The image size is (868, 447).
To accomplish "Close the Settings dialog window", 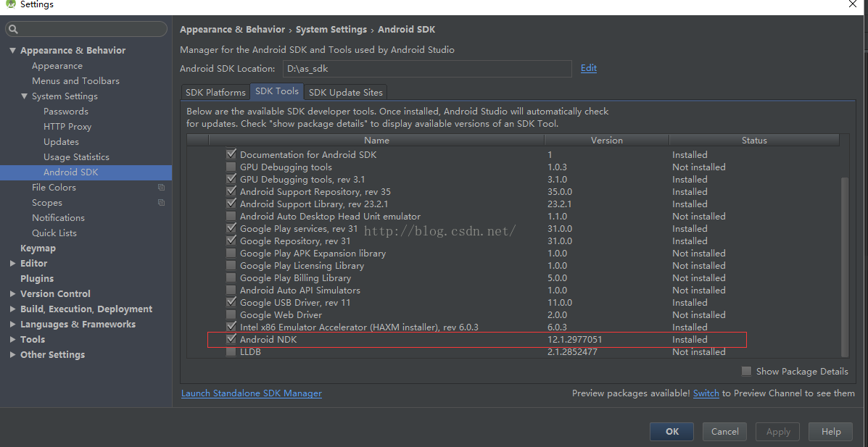I will coord(853,4).
